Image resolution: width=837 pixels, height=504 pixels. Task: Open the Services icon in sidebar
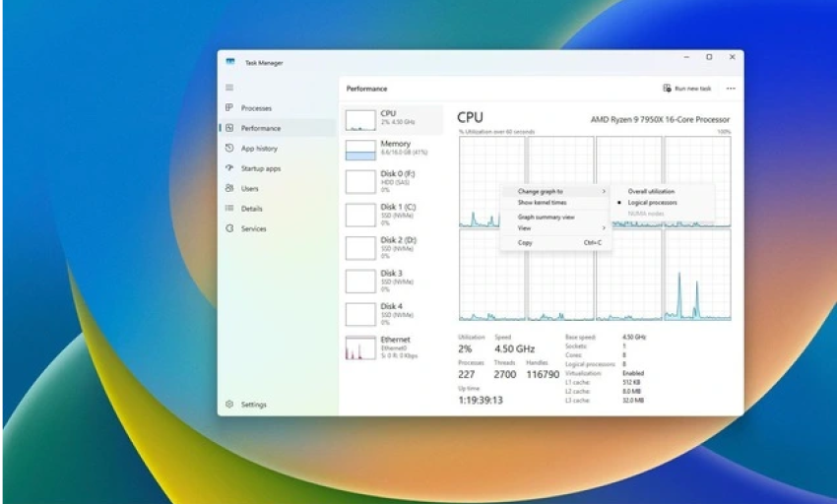pyautogui.click(x=229, y=228)
